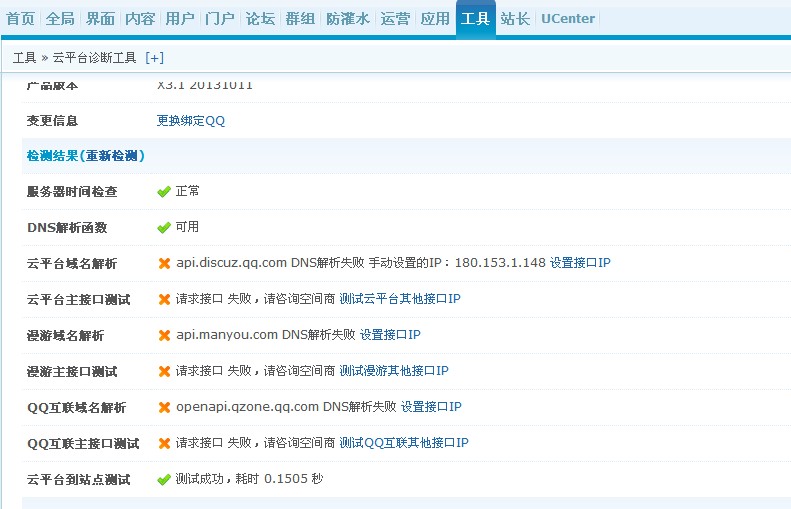This screenshot has width=791, height=509.
Task: Click green check icon for 云平台到站点测试
Action: 164,479
